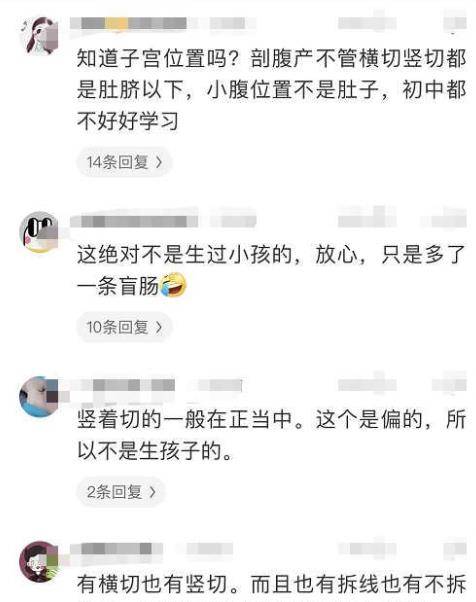The width and height of the screenshot is (476, 602).
Task: Expand the 2条回复 replies
Action: coord(121,492)
